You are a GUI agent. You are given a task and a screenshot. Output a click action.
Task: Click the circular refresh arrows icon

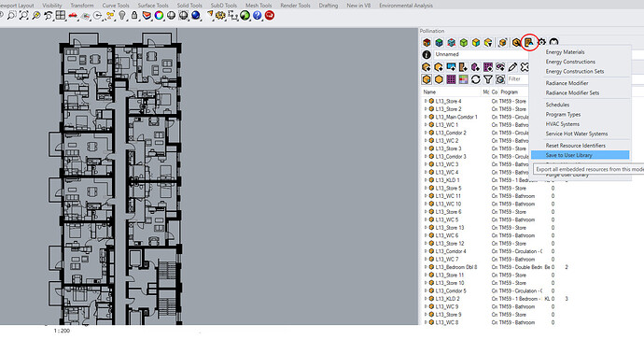[x=475, y=79]
